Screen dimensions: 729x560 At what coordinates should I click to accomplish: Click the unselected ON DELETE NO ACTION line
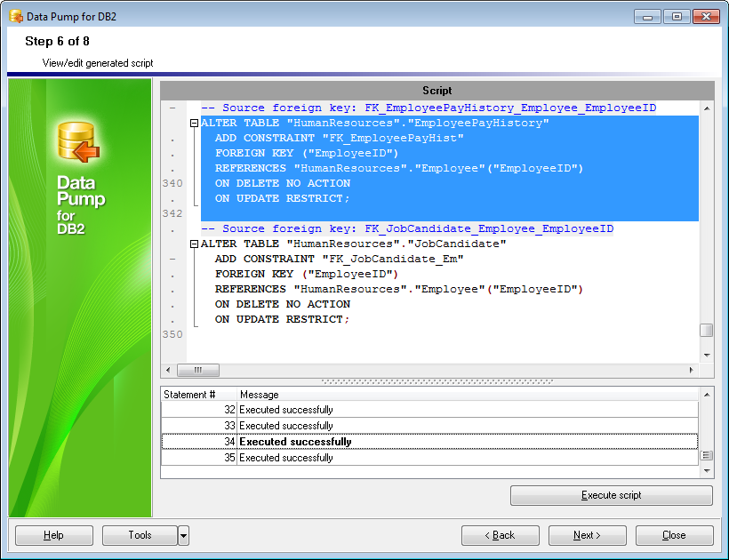point(282,304)
